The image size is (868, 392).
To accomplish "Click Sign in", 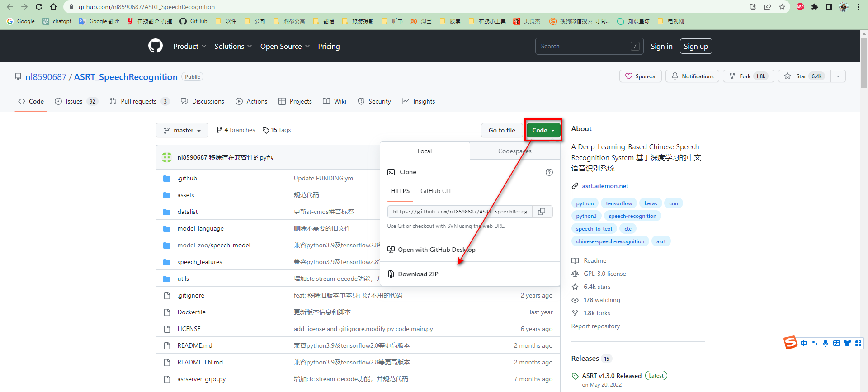I will (661, 46).
